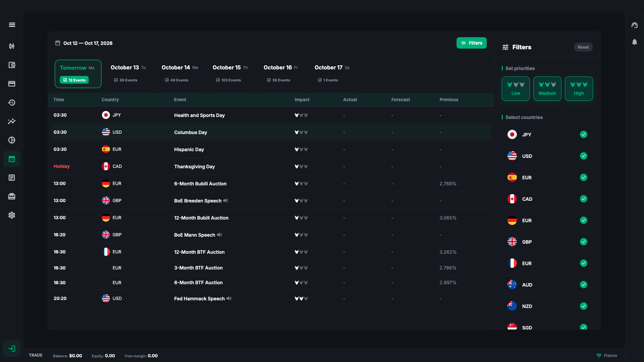Screen dimensions: 644x362
Task: Click the TRADE label in status bar
Action: [x=36, y=355]
